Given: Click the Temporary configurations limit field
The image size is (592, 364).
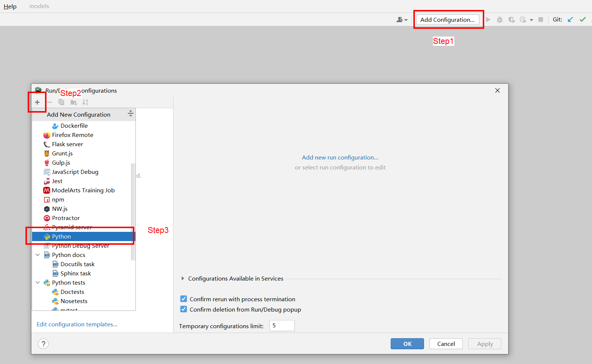Looking at the screenshot, I should click(282, 326).
